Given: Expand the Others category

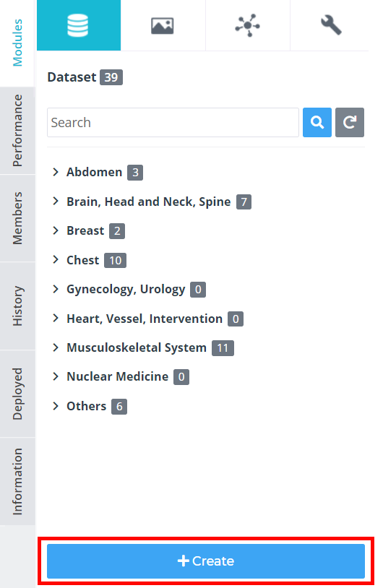Looking at the screenshot, I should pos(56,406).
